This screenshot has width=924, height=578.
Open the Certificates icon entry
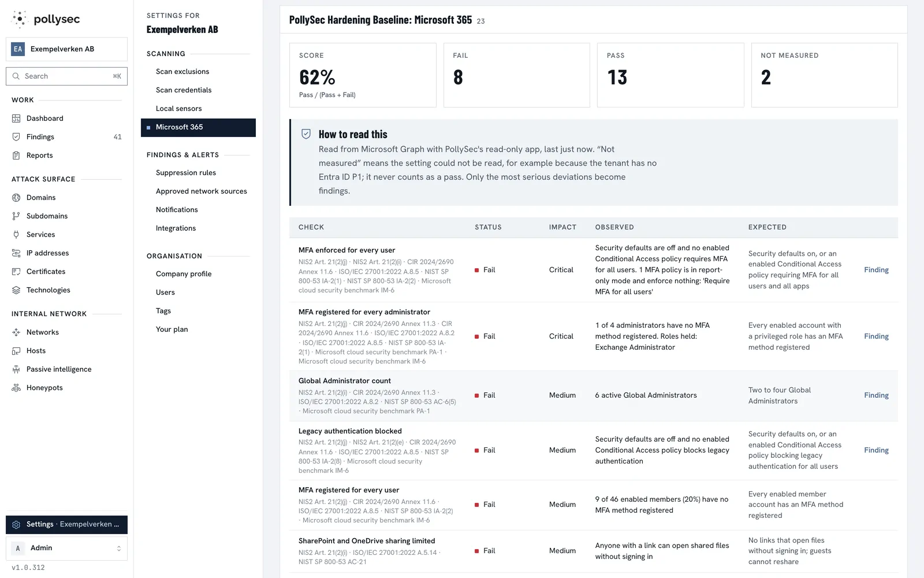(16, 272)
